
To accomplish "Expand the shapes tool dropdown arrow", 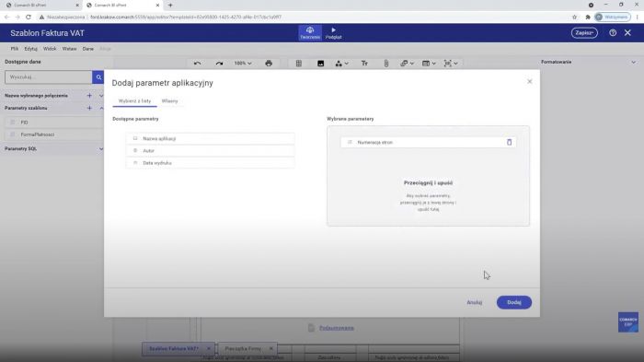I will point(347,64).
